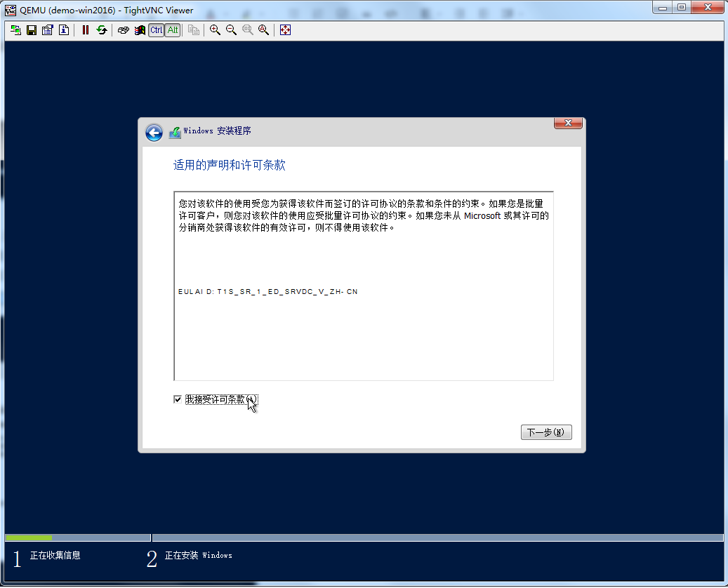
Task: Send Ctrl+Alt+Del toolbar icon
Action: click(x=123, y=30)
